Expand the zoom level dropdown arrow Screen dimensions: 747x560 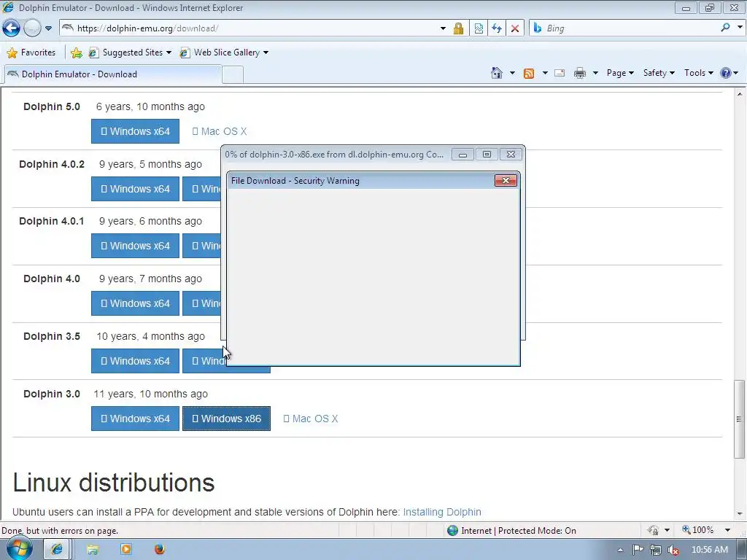[727, 530]
